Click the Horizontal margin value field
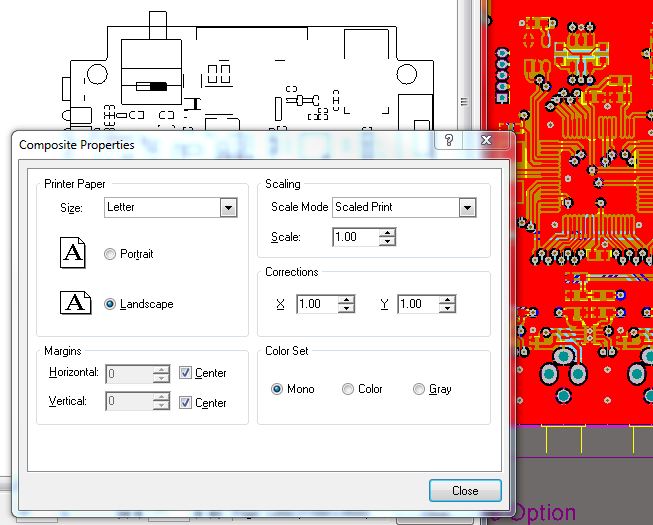Screen dimensions: 653x525 pos(130,374)
